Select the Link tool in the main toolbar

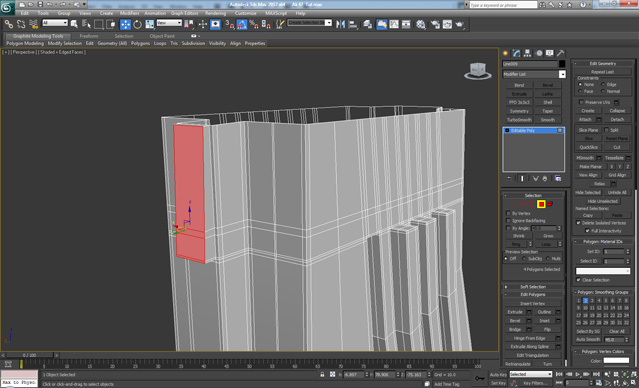pos(8,24)
